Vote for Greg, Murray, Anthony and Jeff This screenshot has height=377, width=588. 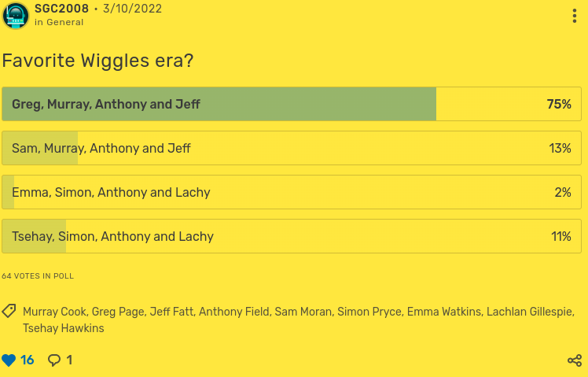106,104
